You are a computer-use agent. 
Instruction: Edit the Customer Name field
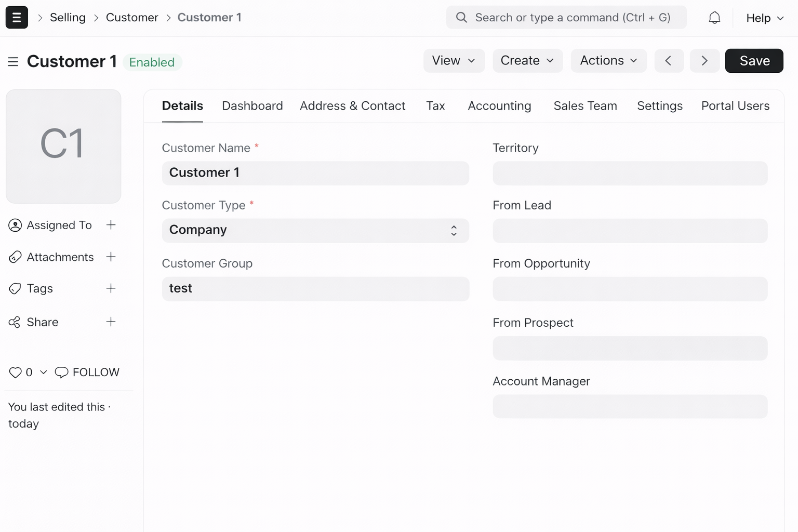click(315, 173)
